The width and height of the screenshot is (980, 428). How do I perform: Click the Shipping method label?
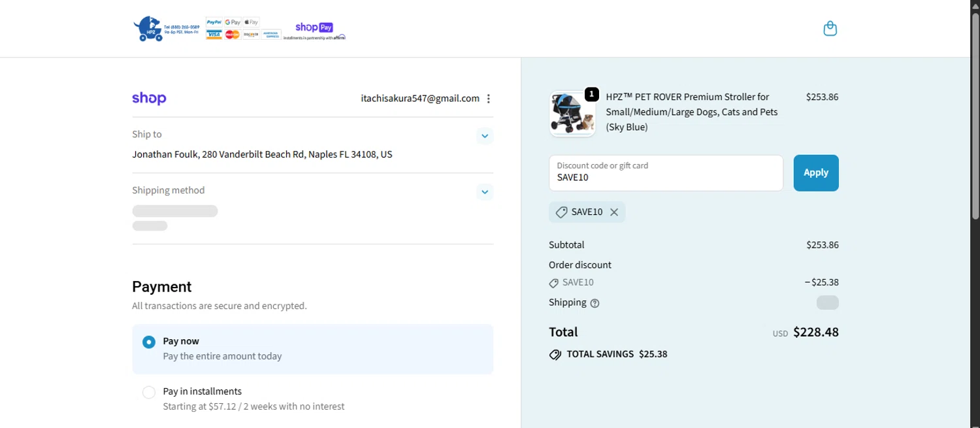[x=169, y=191]
